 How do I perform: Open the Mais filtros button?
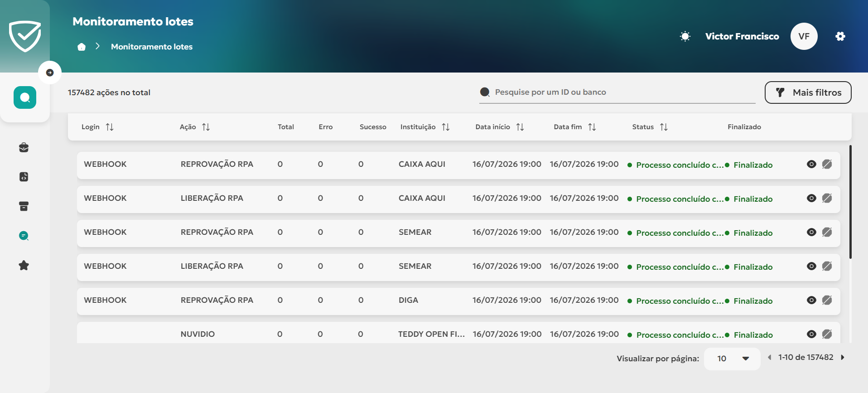coord(808,92)
